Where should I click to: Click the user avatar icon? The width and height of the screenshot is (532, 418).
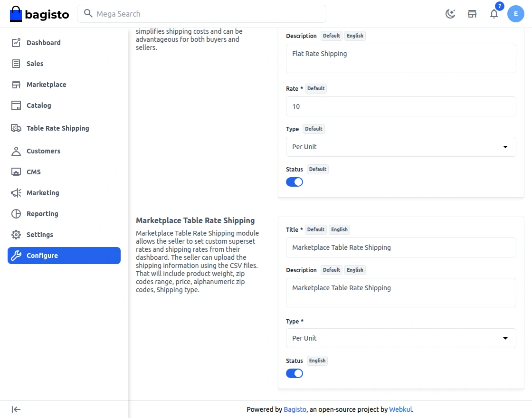516,14
